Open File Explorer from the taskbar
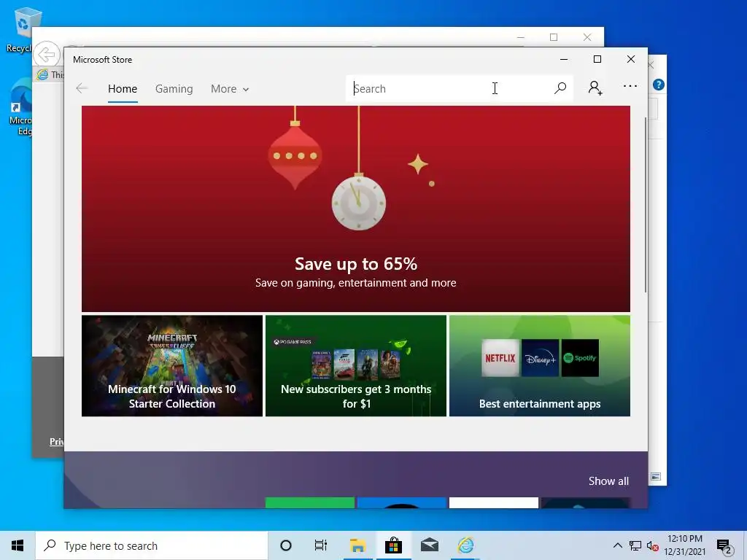The width and height of the screenshot is (747, 560). [357, 545]
